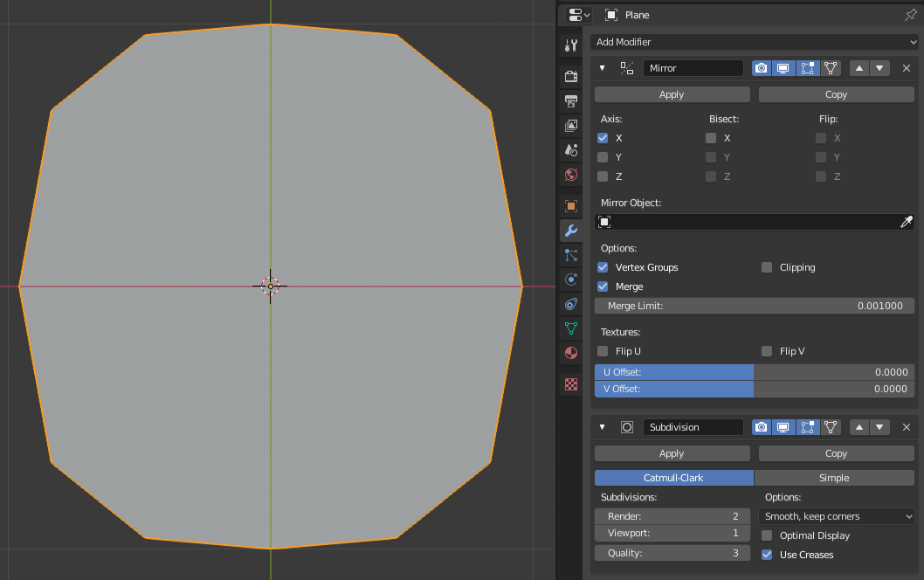Disable Use Creases in the Subdivision modifier
This screenshot has height=580, width=924.
[767, 555]
